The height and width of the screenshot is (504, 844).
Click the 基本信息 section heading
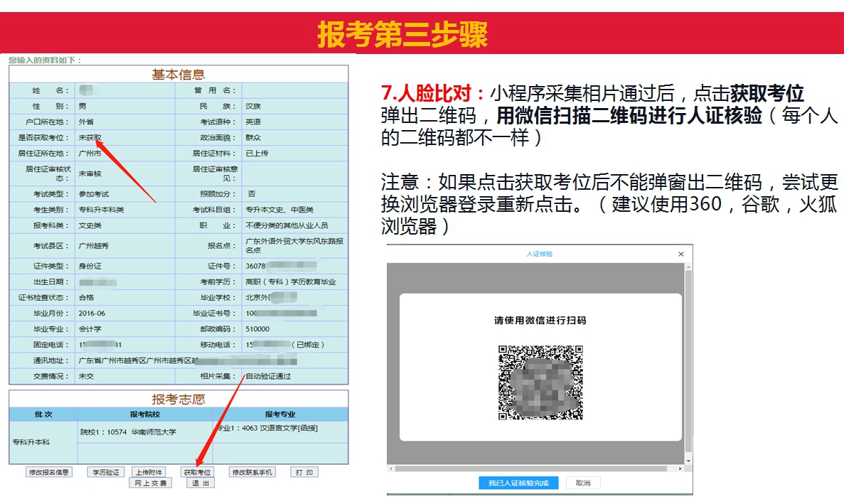click(178, 74)
